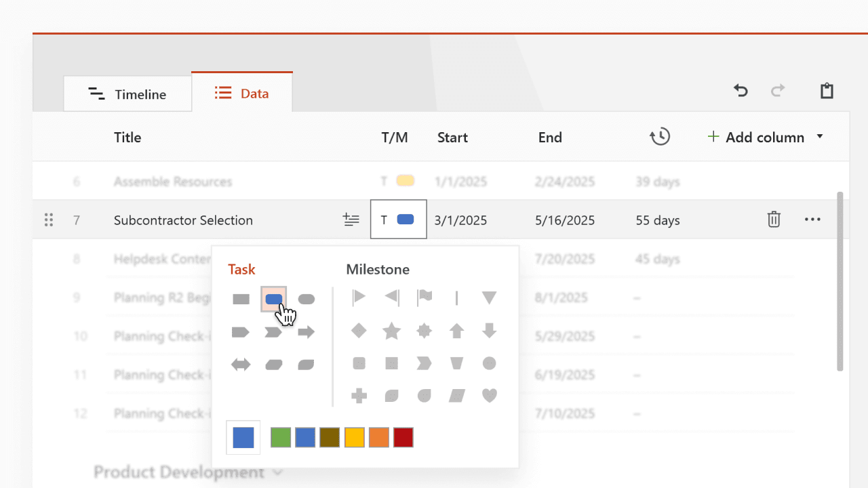The image size is (868, 488).
Task: Choose the circle milestone shape
Action: click(x=490, y=363)
